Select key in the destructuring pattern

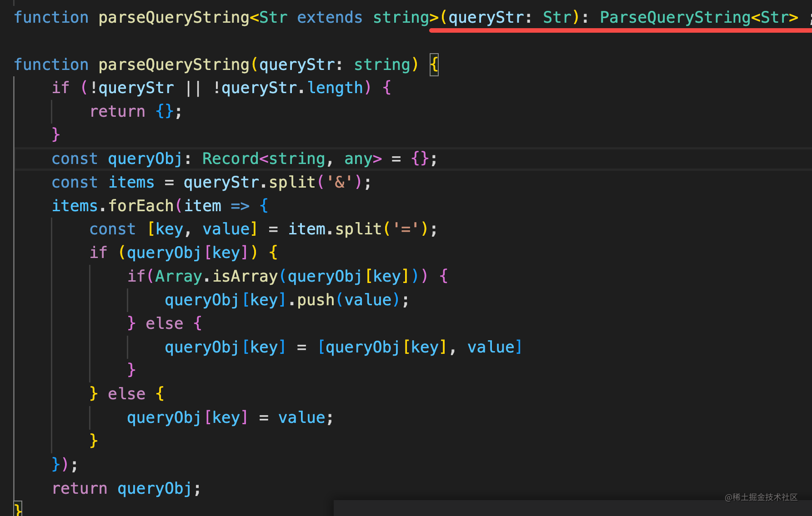click(x=169, y=229)
